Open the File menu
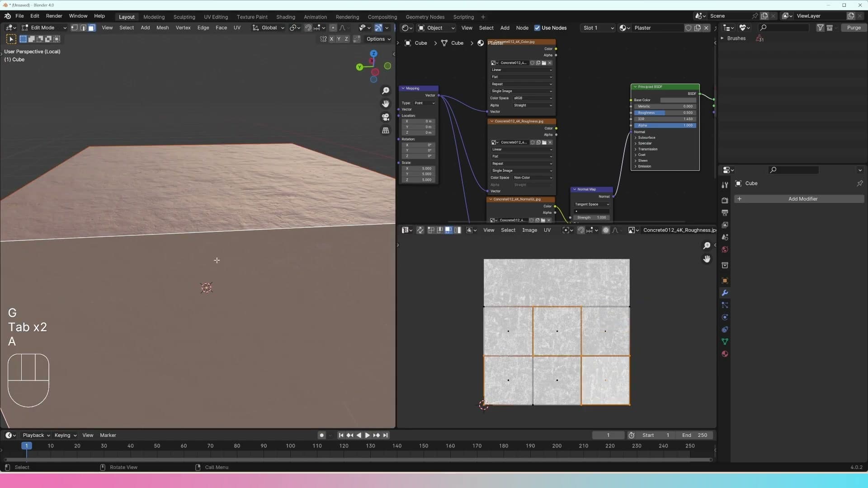The image size is (868, 488). (19, 16)
